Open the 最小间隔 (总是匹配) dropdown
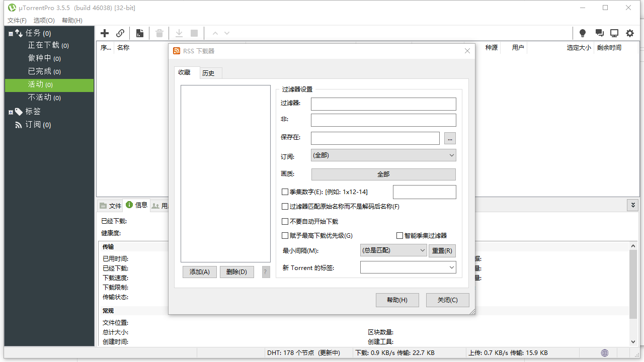 click(394, 250)
